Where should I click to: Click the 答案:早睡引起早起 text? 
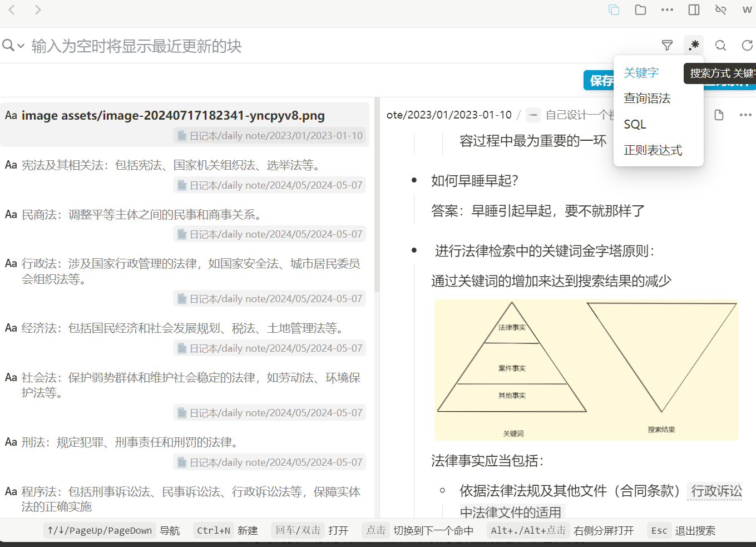538,211
